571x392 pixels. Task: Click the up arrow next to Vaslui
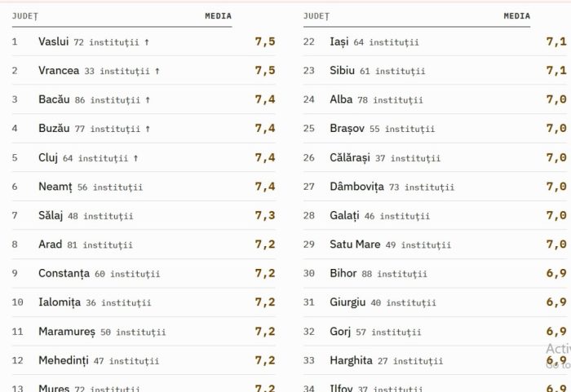[x=147, y=42]
